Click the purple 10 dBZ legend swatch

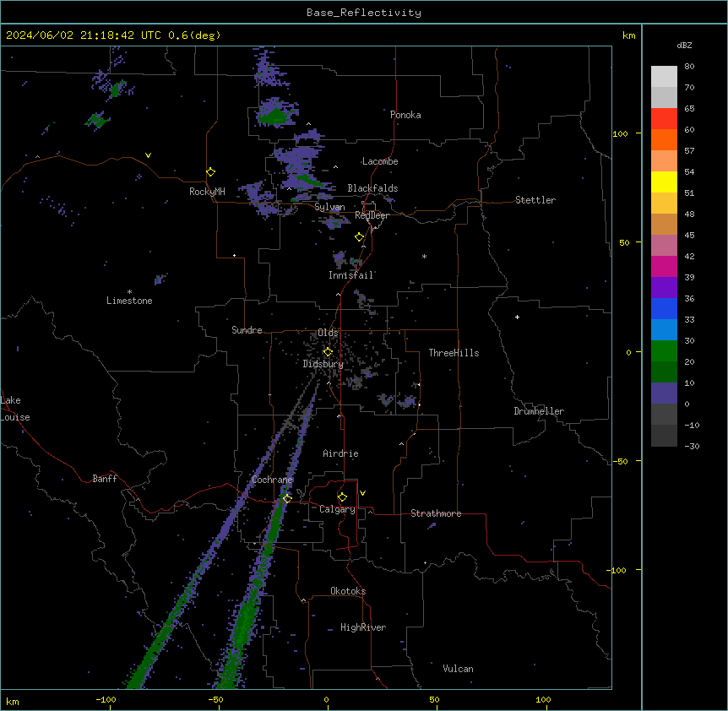(x=664, y=393)
